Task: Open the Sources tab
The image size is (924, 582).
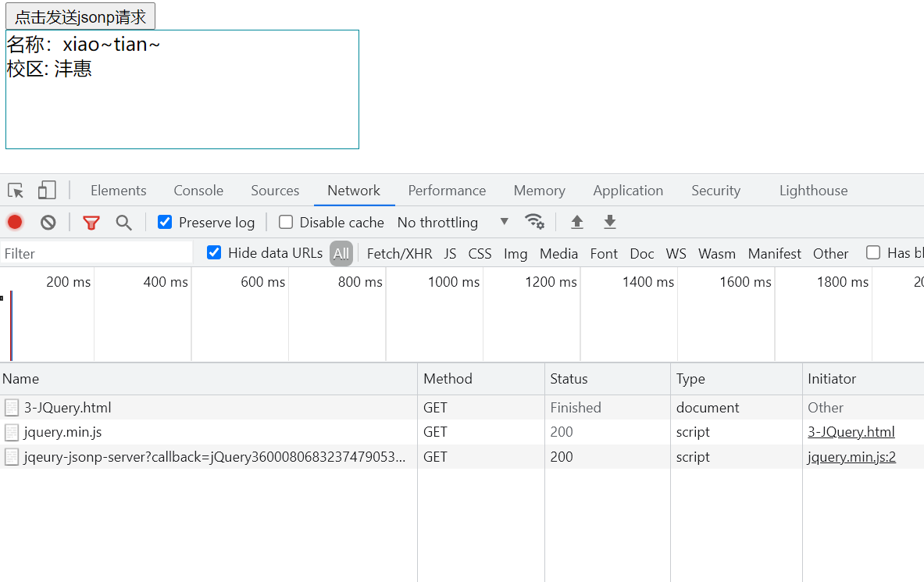Action: click(275, 191)
